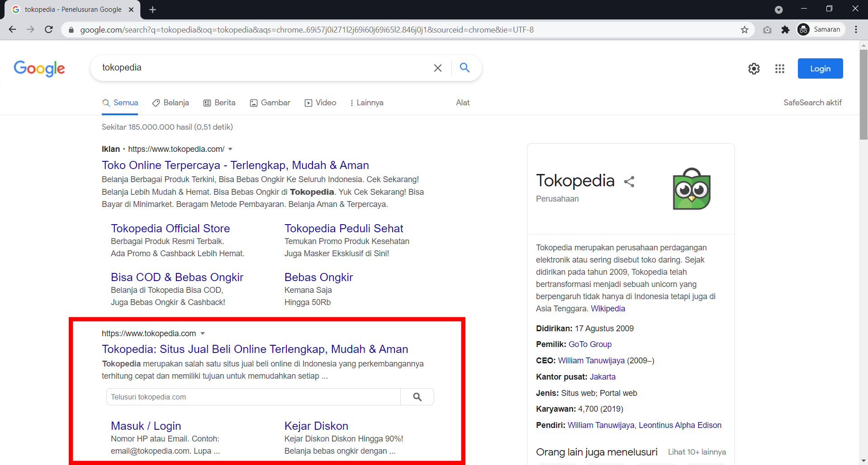
Task: Clear the search box with X
Action: [437, 68]
